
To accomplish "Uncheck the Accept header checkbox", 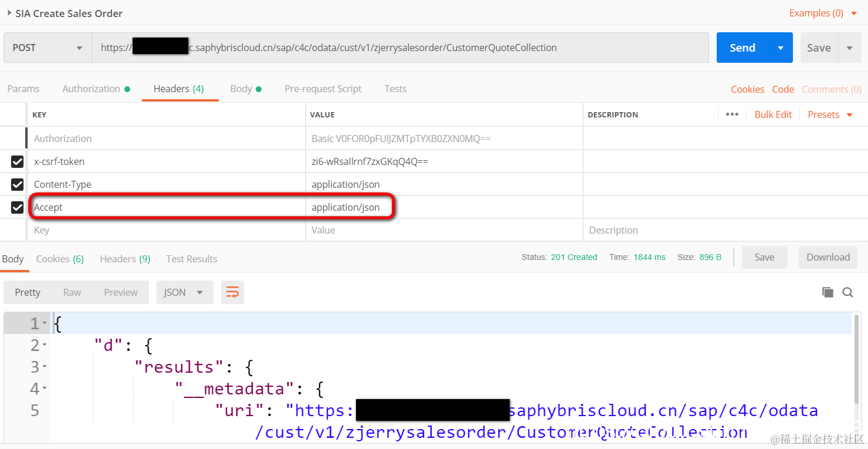I will [18, 207].
